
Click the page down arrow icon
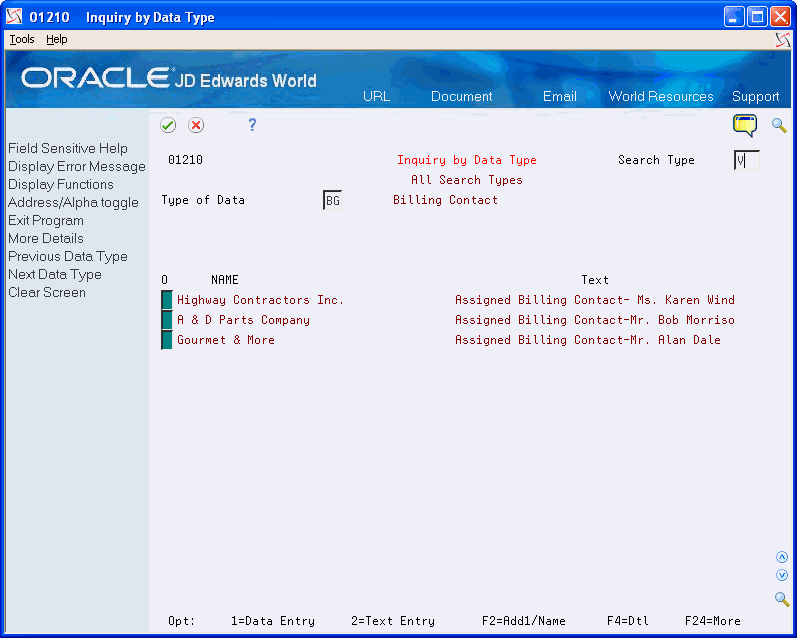pos(782,575)
